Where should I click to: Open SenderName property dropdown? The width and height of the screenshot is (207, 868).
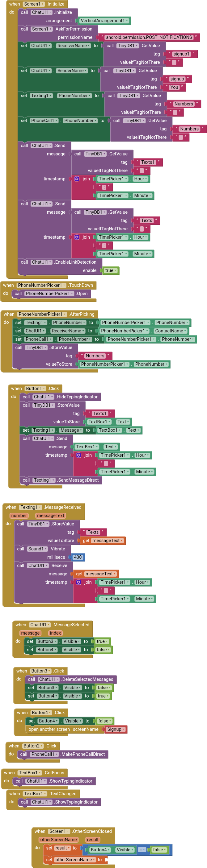pos(74,71)
